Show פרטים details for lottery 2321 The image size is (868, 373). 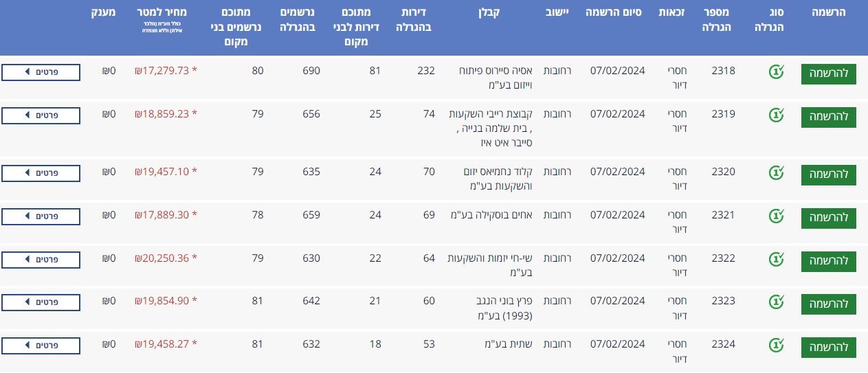41,216
